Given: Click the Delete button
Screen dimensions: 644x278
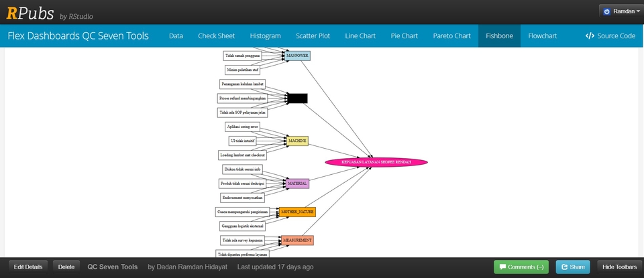Looking at the screenshot, I should click(66, 267).
